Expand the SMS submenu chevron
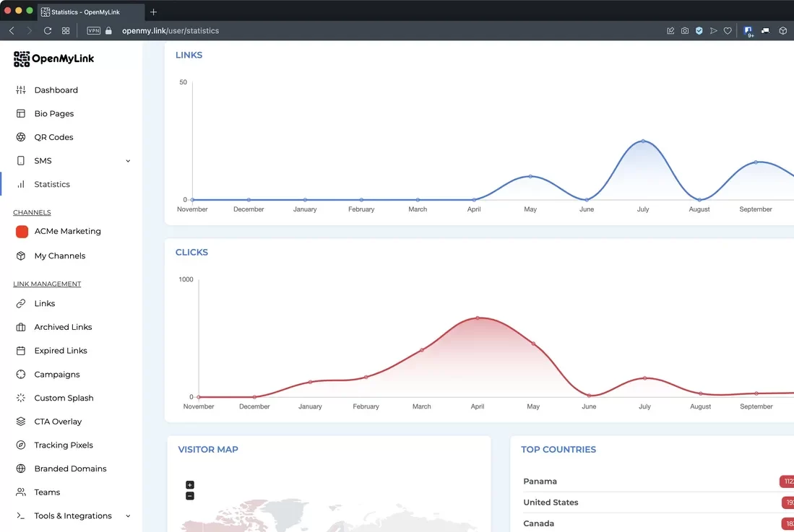Image resolution: width=794 pixels, height=532 pixels. click(128, 161)
